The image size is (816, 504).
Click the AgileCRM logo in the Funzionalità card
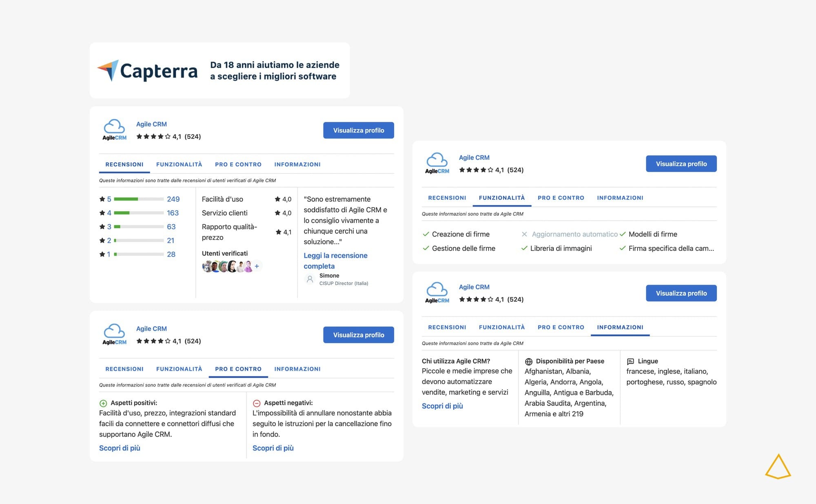point(437,164)
